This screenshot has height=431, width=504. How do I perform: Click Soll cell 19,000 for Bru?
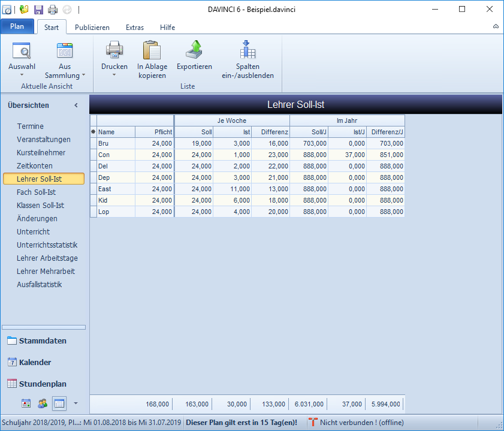click(194, 143)
